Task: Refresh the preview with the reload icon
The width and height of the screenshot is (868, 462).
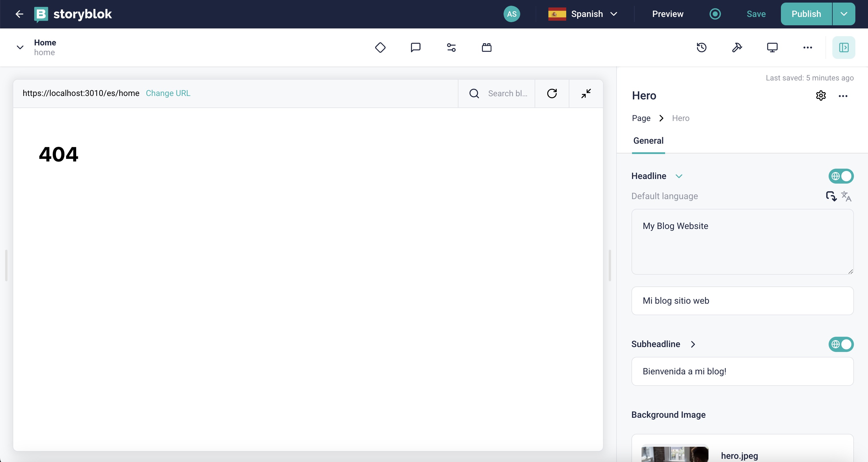Action: click(x=552, y=93)
